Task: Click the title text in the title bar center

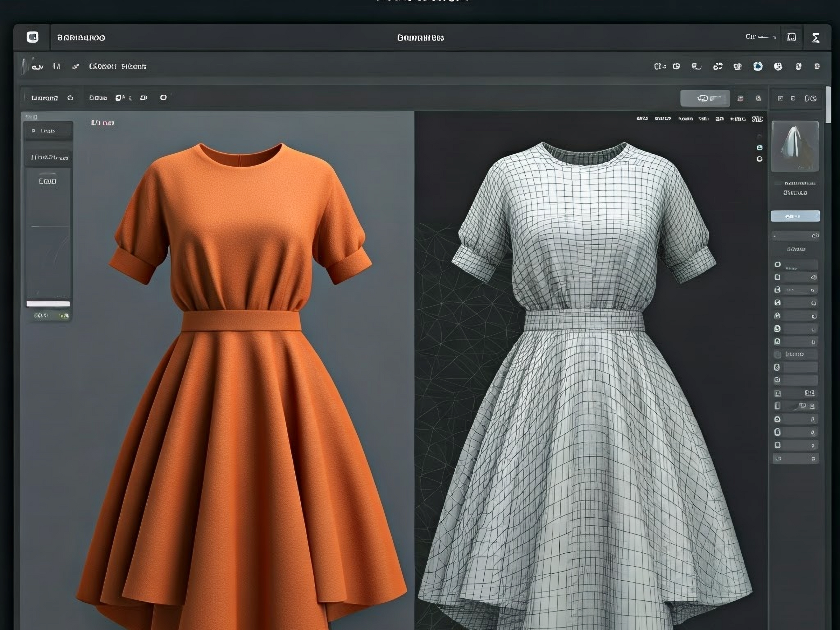Action: coord(420,37)
